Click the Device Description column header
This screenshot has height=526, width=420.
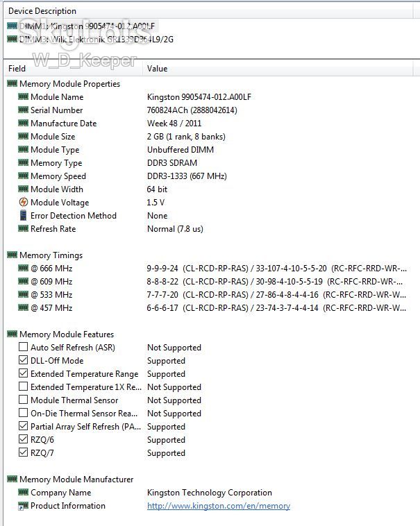208,11
